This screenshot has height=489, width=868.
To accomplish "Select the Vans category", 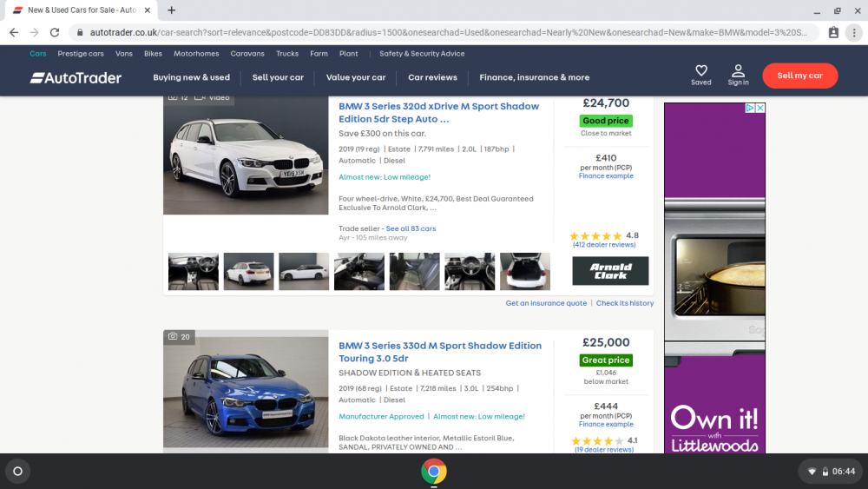I will [x=124, y=54].
